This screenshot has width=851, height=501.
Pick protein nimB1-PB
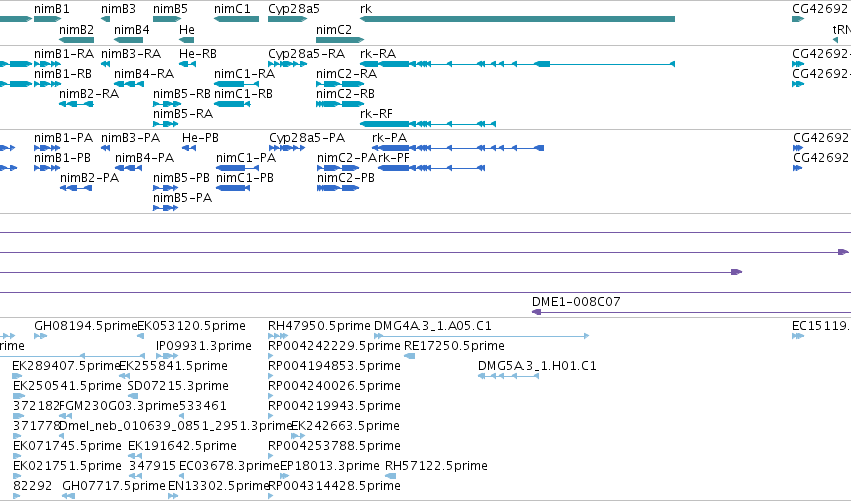[47, 168]
